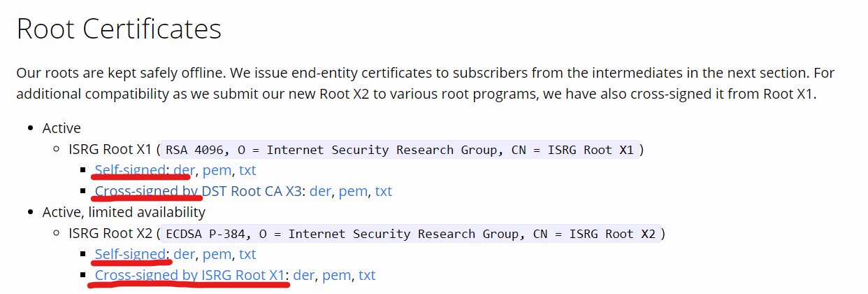Click the Root Certificates heading
868x294 pixels.
(x=119, y=29)
